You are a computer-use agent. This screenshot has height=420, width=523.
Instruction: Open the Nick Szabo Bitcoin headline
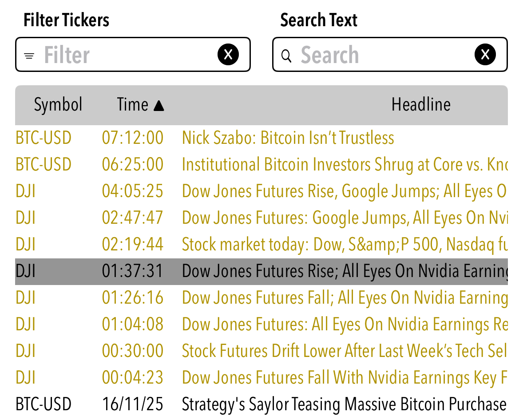pos(288,138)
